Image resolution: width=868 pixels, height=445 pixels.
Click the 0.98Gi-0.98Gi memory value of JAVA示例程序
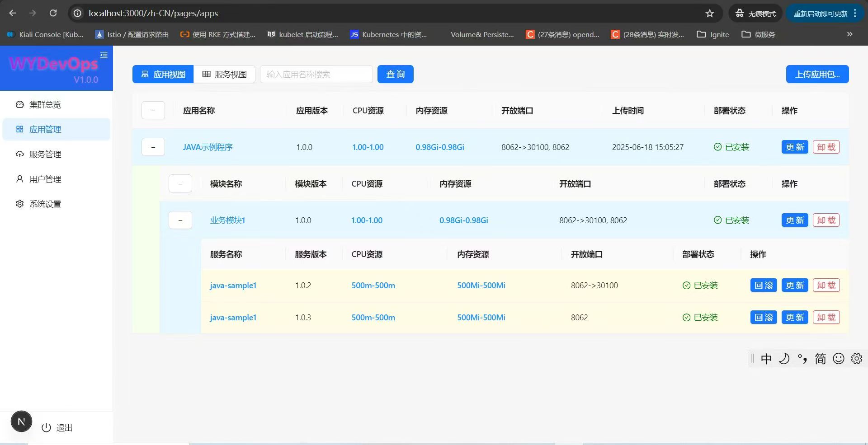pos(440,147)
